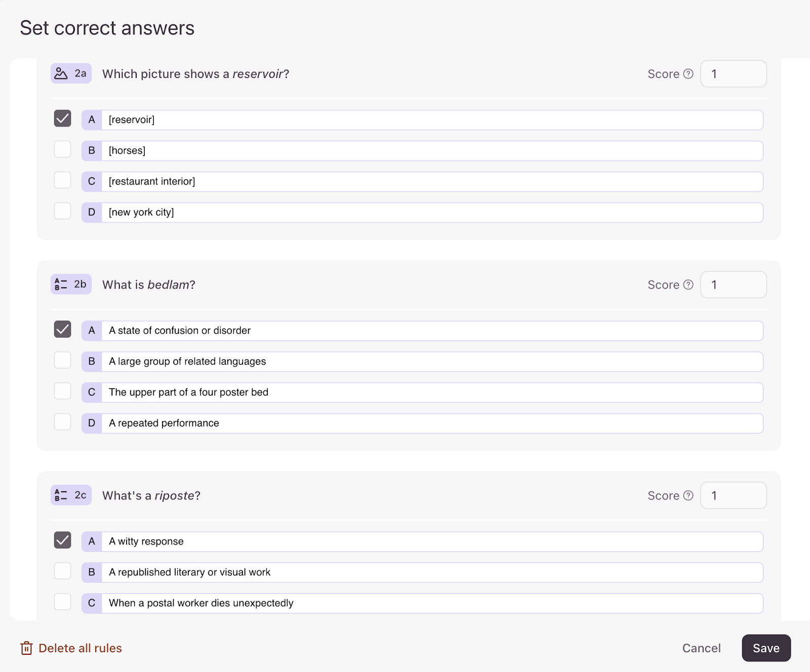Click letter label D next to 'A repeated performance'
This screenshot has width=810, height=672.
pyautogui.click(x=92, y=423)
